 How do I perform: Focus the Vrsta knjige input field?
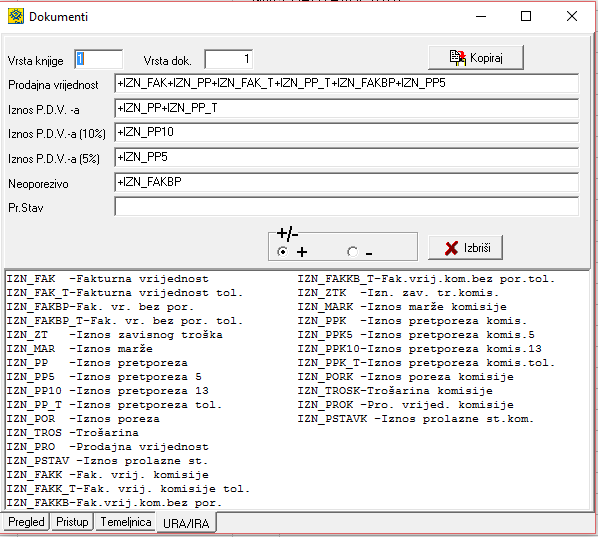pos(99,59)
